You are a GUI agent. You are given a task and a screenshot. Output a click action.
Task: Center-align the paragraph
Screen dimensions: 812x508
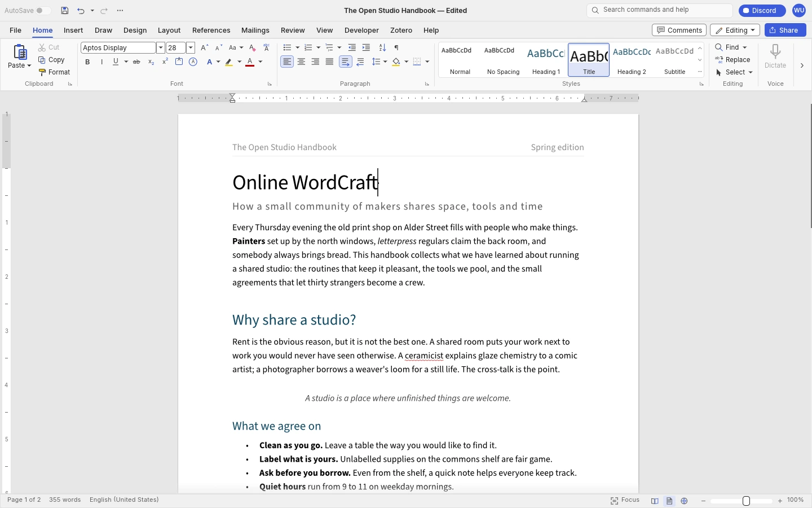tap(301, 62)
